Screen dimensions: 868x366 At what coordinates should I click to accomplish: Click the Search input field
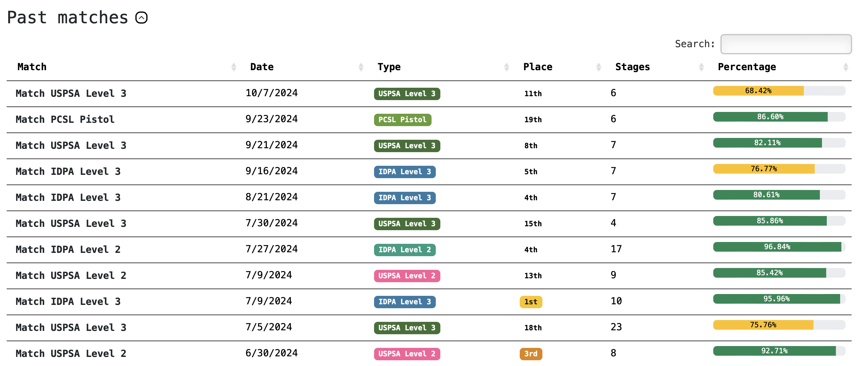(x=786, y=44)
